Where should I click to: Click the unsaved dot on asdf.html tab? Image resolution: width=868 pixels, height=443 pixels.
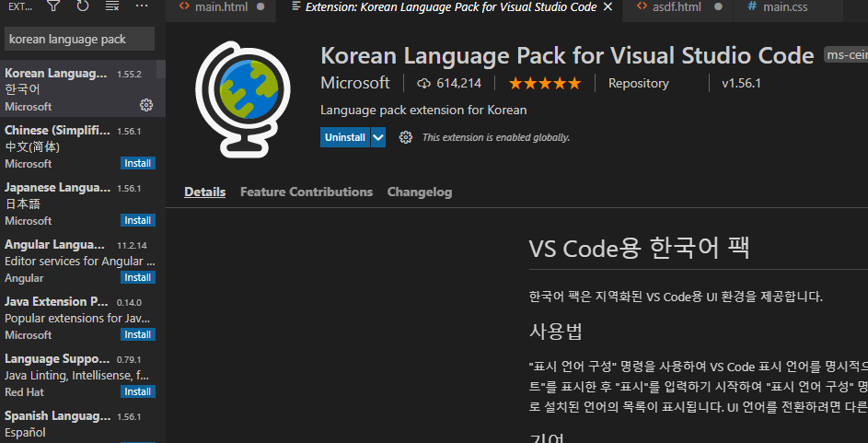(718, 7)
